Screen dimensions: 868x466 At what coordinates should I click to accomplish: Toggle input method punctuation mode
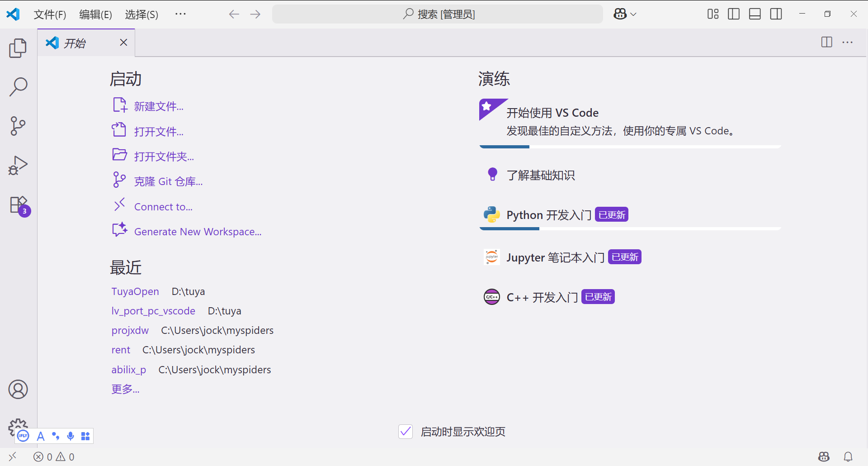click(x=56, y=436)
